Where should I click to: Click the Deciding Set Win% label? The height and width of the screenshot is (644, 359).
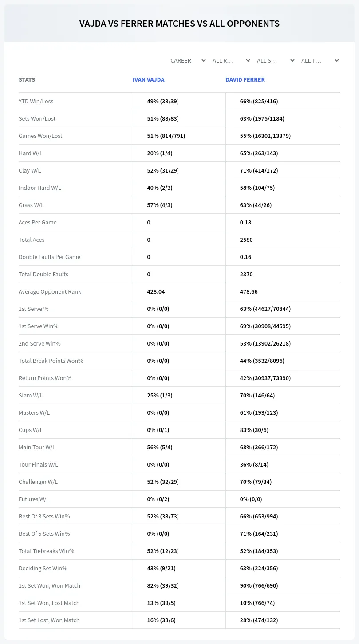coord(43,568)
